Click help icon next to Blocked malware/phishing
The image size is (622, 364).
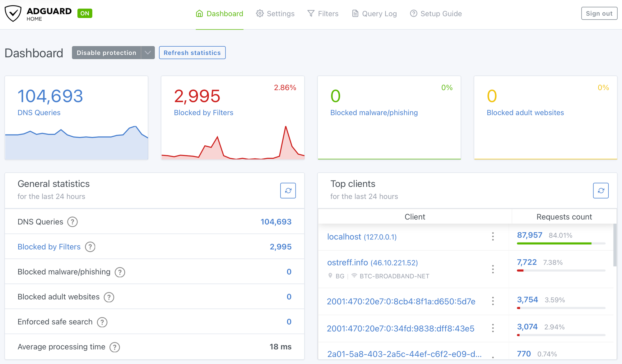coord(120,272)
